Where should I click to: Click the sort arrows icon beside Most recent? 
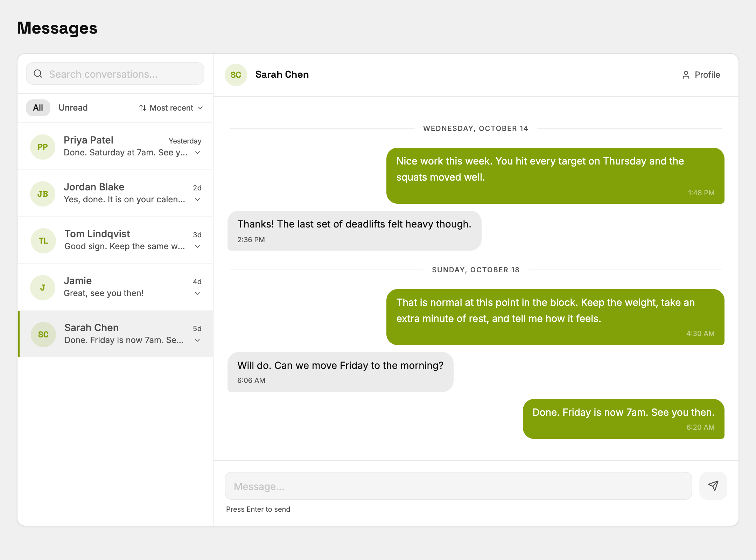[142, 108]
